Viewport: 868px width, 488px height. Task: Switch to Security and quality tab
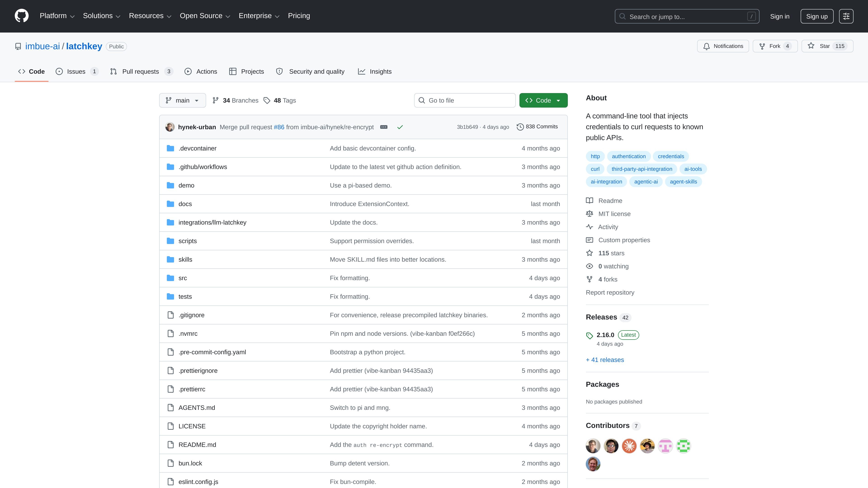(310, 71)
